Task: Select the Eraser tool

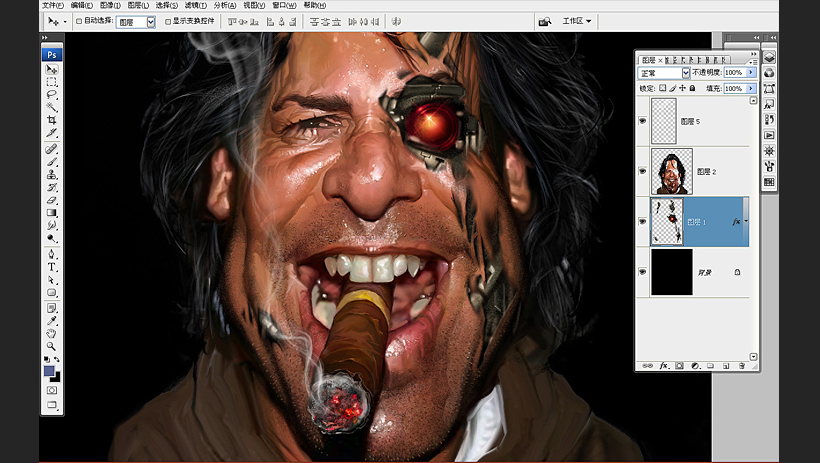Action: [x=52, y=200]
